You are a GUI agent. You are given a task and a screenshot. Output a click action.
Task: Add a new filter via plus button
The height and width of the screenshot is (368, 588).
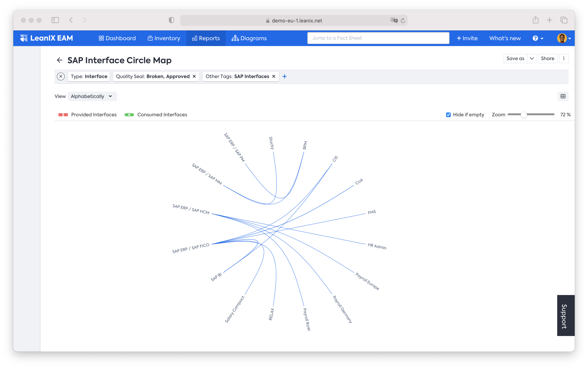coord(285,76)
